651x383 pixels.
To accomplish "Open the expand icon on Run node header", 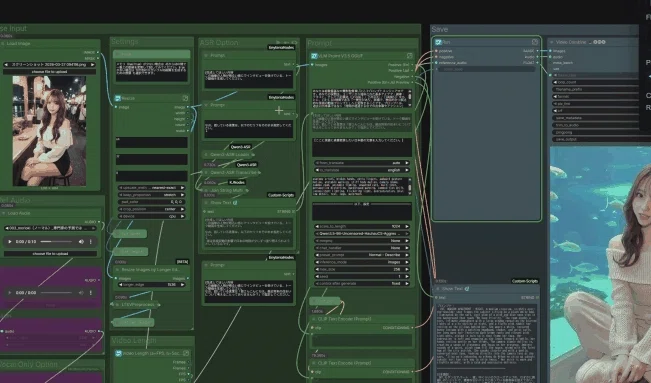I will pyautogui.click(x=535, y=42).
